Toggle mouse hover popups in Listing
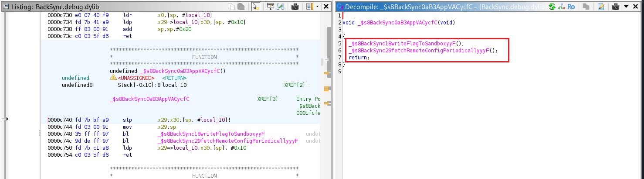 [x=255, y=7]
